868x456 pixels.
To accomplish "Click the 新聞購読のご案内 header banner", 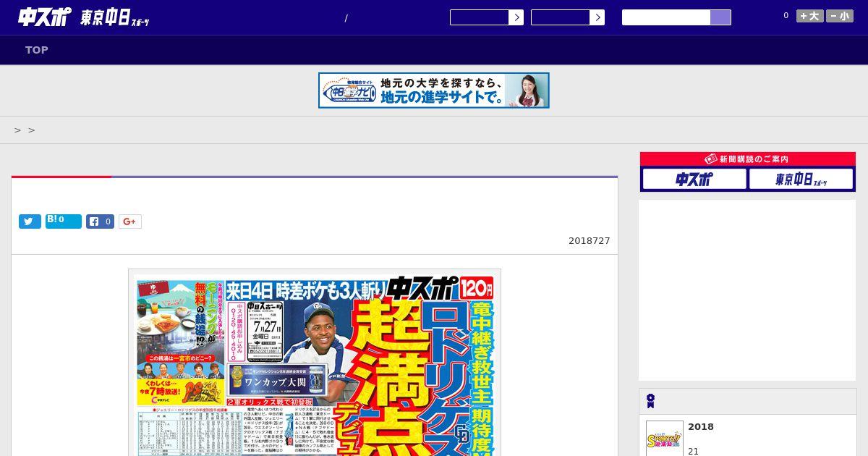I will (x=747, y=159).
